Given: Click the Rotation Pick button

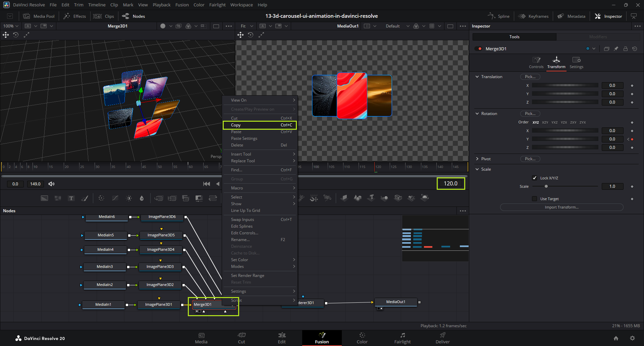Looking at the screenshot, I should pos(530,114).
